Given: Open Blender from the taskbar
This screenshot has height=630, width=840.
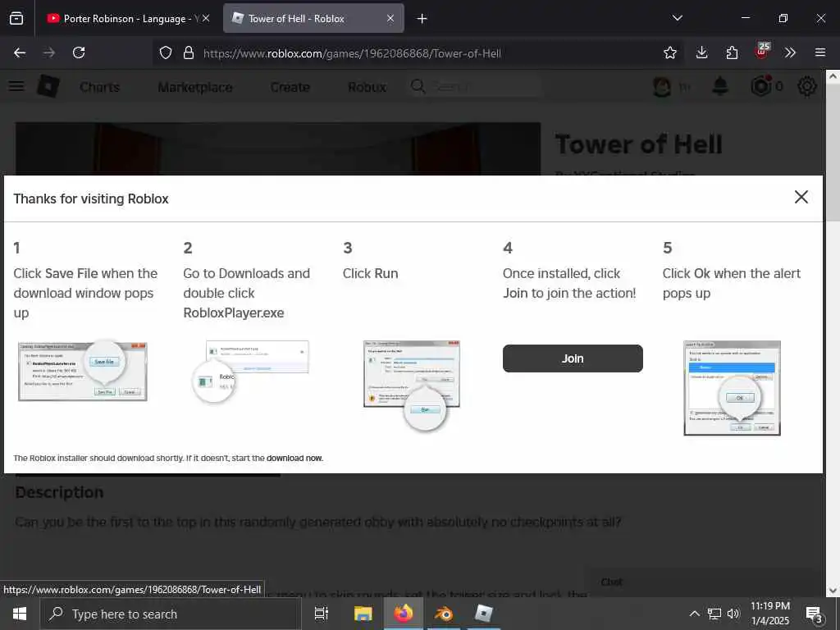Looking at the screenshot, I should (x=444, y=614).
